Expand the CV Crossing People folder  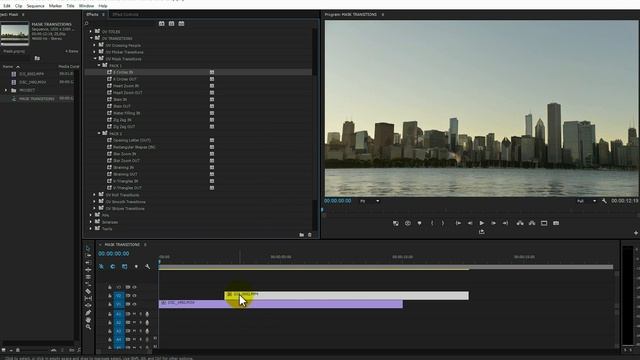pos(95,45)
